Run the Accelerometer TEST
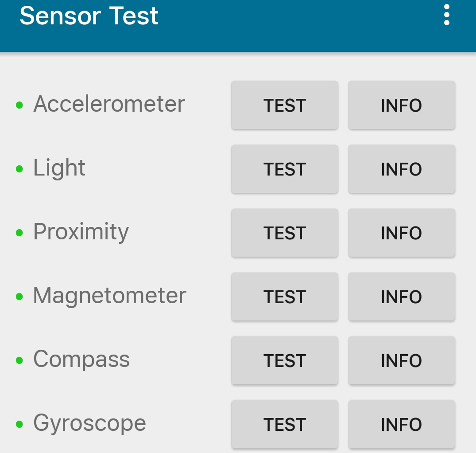The image size is (476, 453). (284, 105)
